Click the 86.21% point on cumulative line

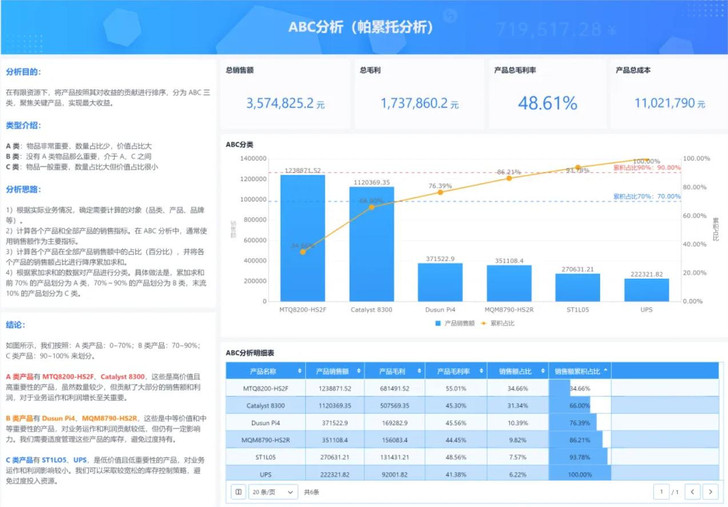click(509, 178)
